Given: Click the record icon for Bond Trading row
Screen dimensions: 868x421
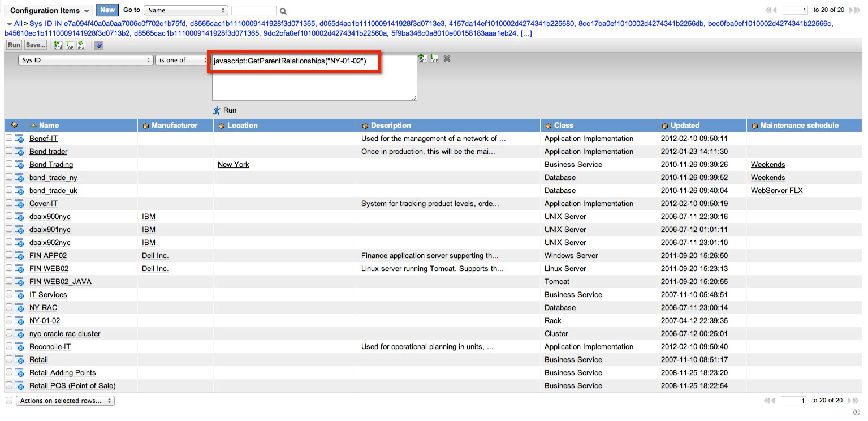Looking at the screenshot, I should click(19, 165).
